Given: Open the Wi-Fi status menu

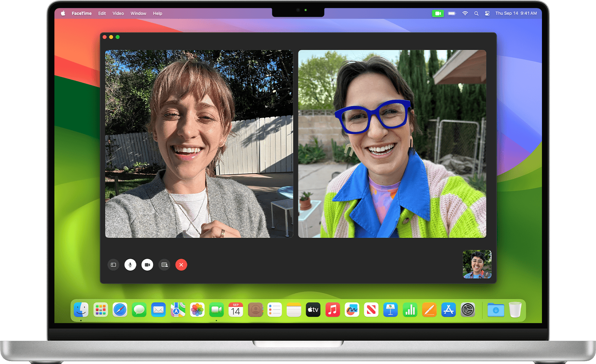Looking at the screenshot, I should click(465, 13).
